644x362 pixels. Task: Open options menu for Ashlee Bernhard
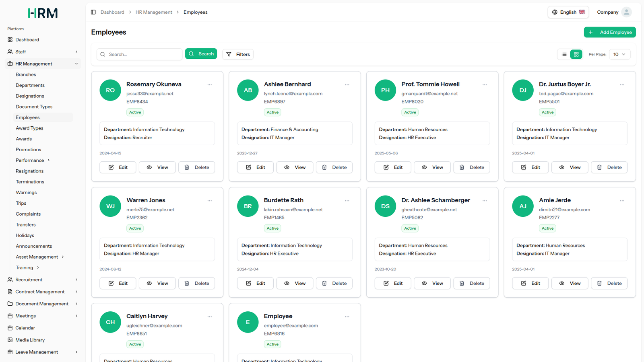(347, 85)
